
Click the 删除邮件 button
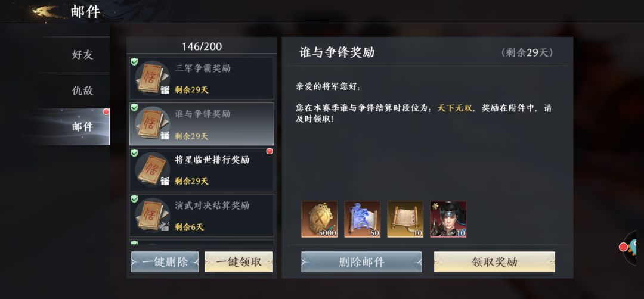pos(361,261)
